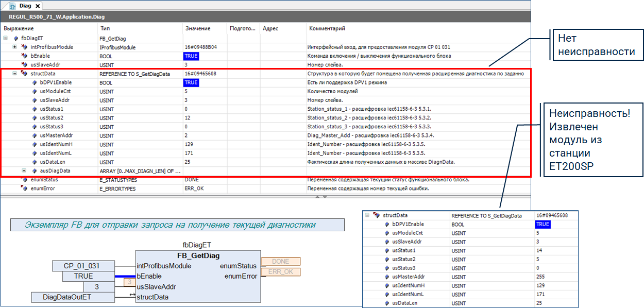
Task: Expand the intProfibusModule node
Action: pyautogui.click(x=15, y=47)
